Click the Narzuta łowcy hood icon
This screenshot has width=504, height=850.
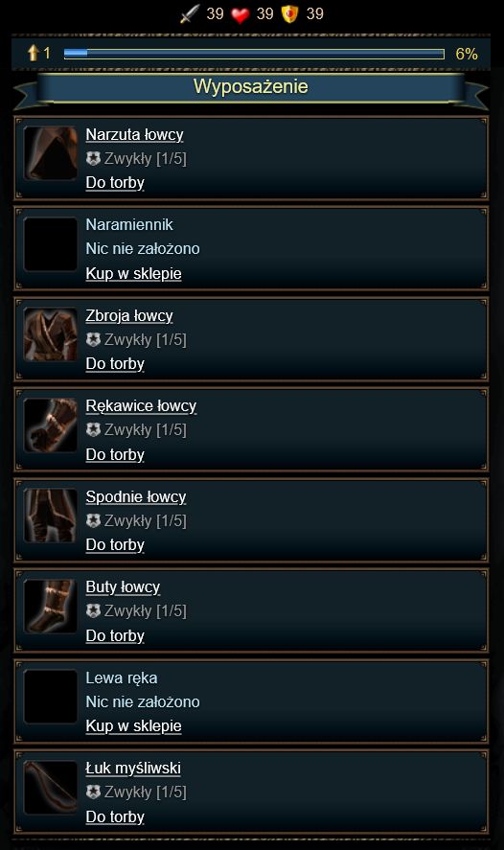[51, 153]
